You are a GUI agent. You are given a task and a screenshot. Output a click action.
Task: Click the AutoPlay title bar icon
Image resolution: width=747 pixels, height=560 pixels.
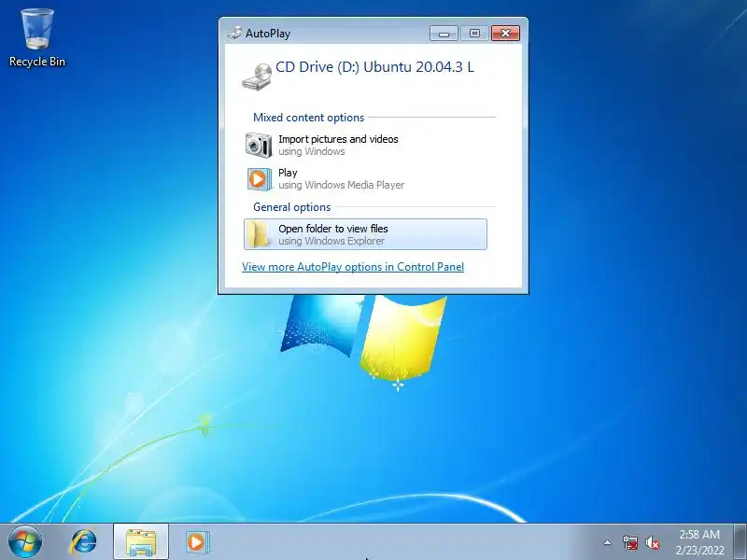click(234, 33)
